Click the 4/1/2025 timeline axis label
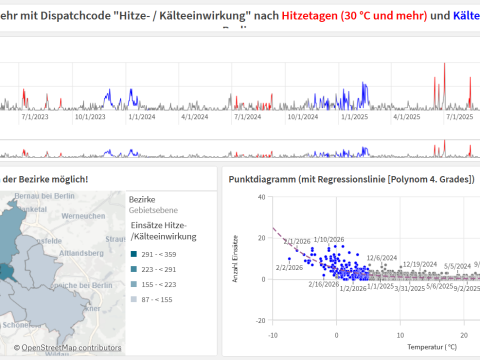480x360 pixels. click(x=407, y=117)
